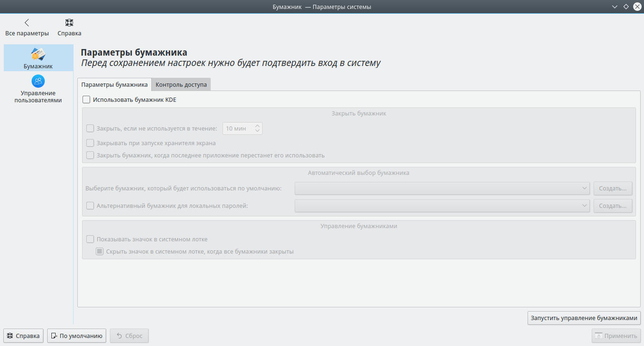The height and width of the screenshot is (346, 644).
Task: Select Бумажник module in sidebar
Action: coord(38,58)
